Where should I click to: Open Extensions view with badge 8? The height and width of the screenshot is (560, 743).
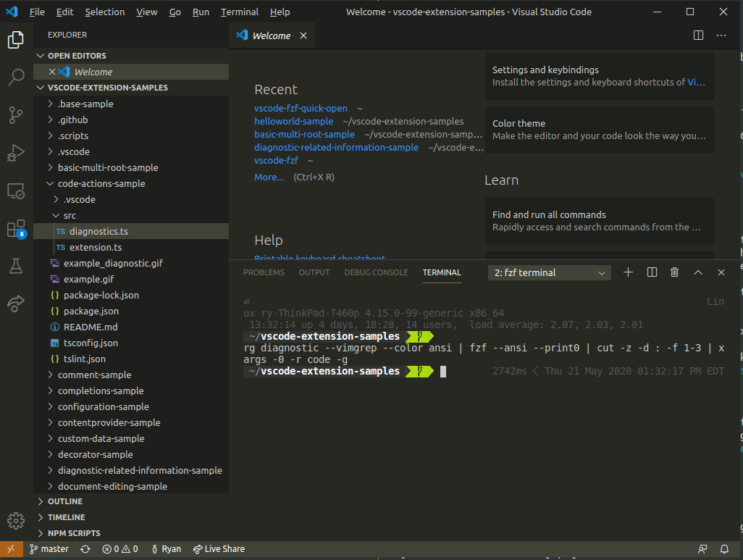click(16, 228)
